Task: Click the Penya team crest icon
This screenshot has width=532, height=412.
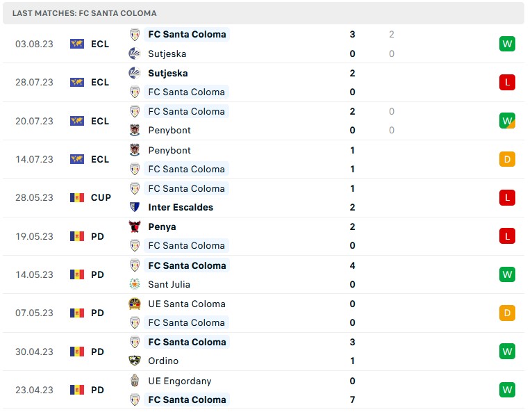Action: point(135,226)
